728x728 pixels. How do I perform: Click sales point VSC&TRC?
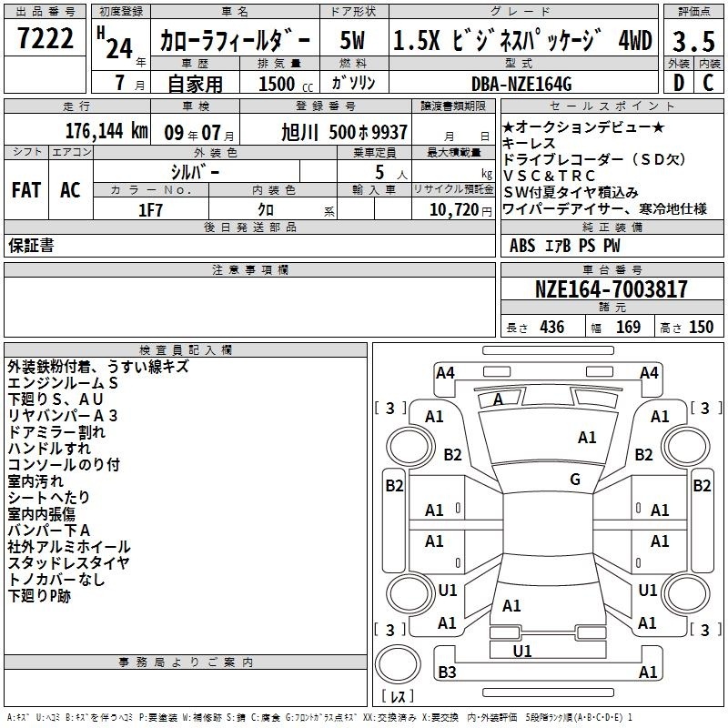549,176
